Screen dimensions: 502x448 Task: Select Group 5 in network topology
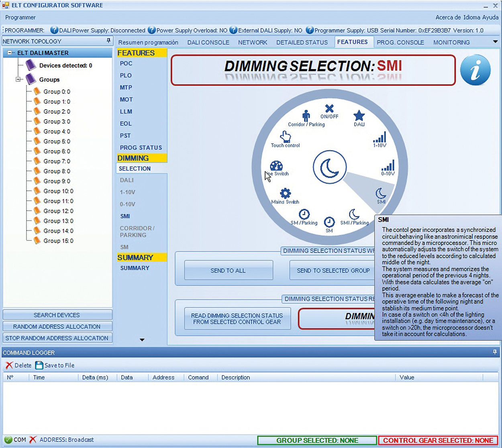pyautogui.click(x=57, y=141)
